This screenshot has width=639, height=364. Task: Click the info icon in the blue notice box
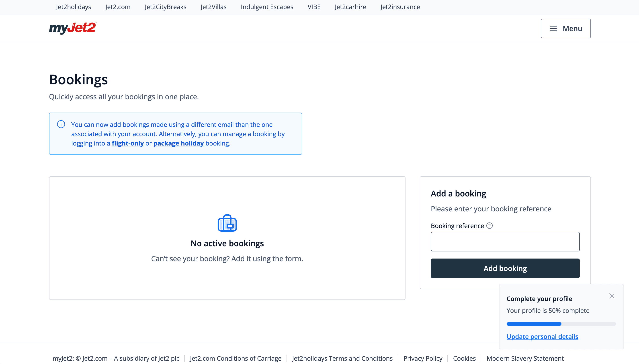tap(61, 124)
